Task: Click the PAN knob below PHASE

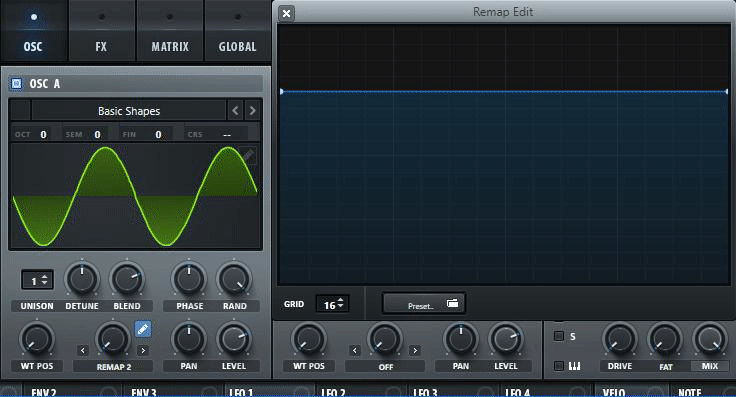Action: pos(189,339)
